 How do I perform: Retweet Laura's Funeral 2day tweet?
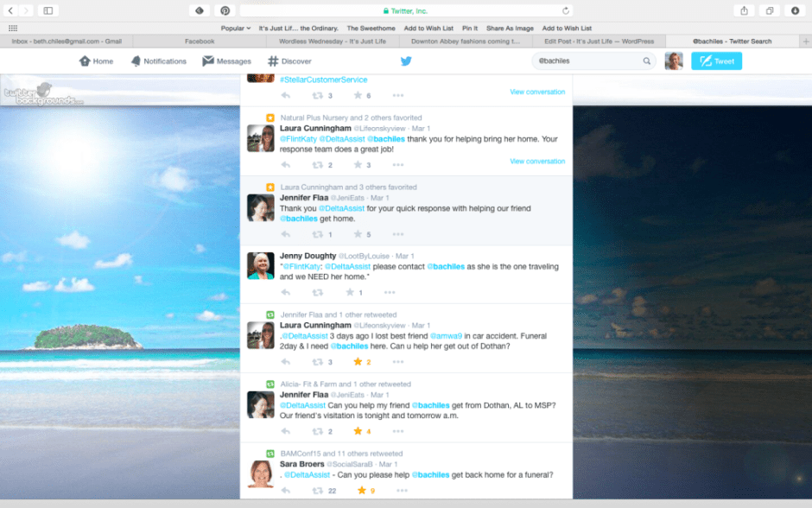317,362
